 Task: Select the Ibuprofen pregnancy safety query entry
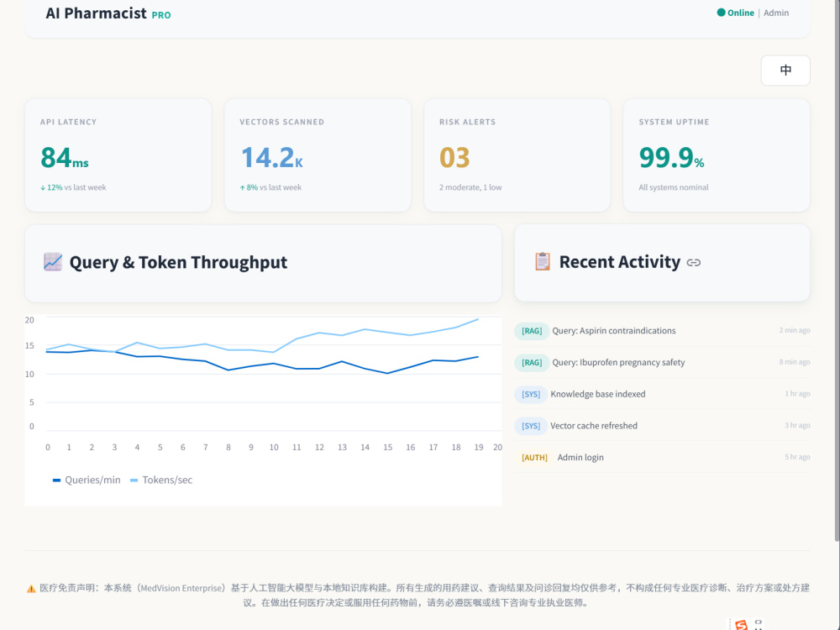(662, 362)
